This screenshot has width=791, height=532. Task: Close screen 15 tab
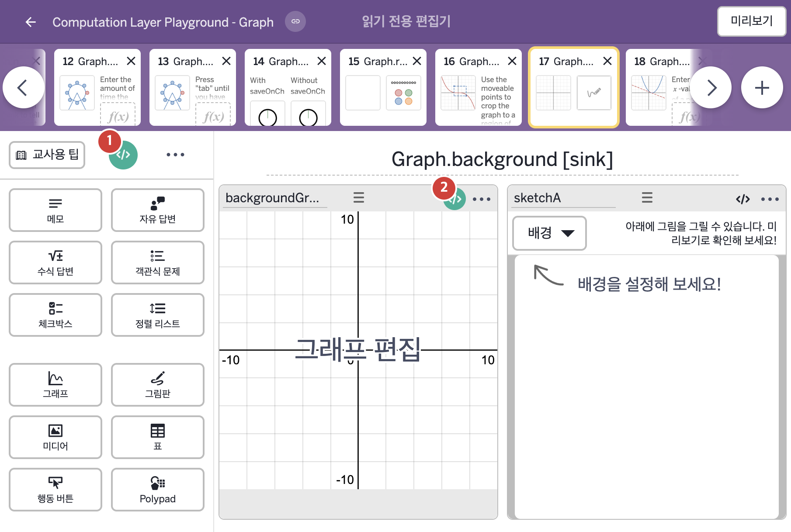(417, 61)
